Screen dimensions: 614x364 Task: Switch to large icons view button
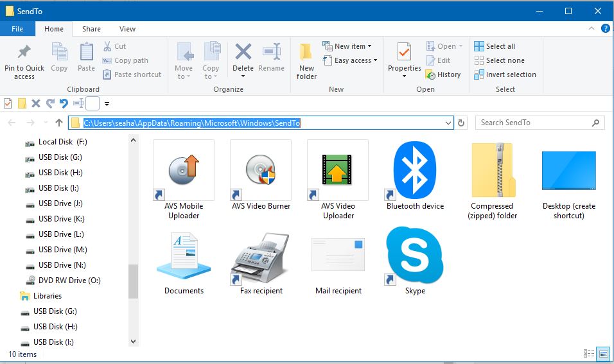point(604,354)
